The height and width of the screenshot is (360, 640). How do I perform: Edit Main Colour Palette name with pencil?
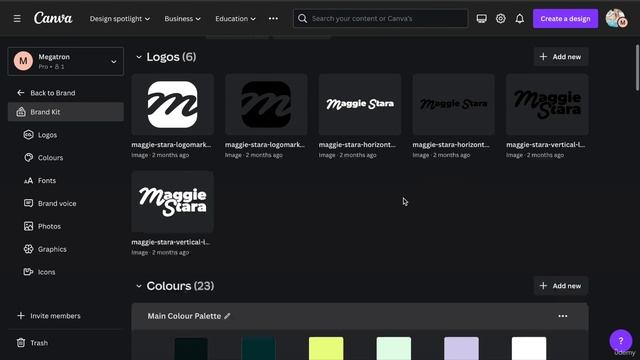coord(227,316)
